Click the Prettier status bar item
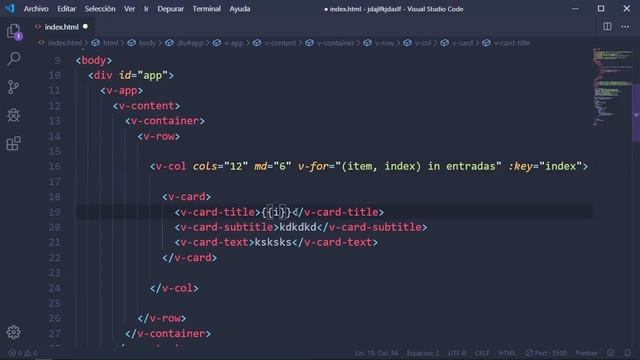 [x=587, y=353]
